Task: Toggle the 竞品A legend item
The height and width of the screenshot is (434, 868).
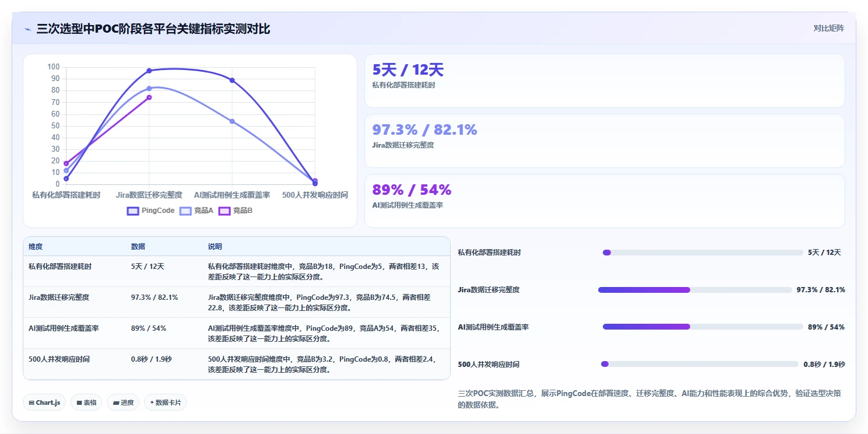Action: point(196,211)
